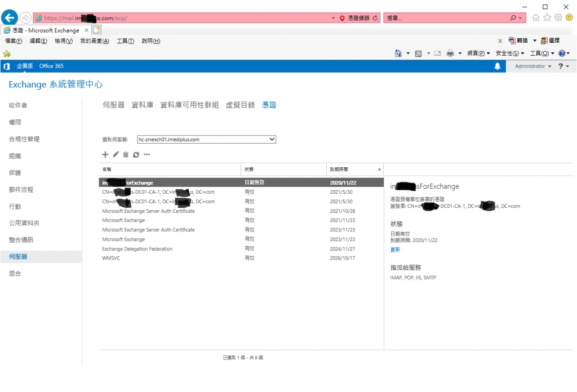Refresh page using address bar reload icon
The height and width of the screenshot is (392, 577).
click(375, 18)
